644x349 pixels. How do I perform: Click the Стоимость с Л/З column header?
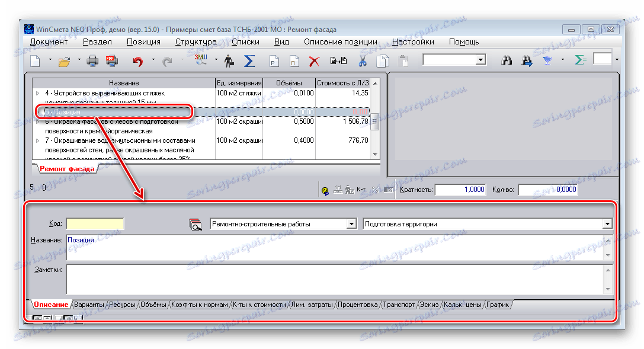pyautogui.click(x=343, y=83)
